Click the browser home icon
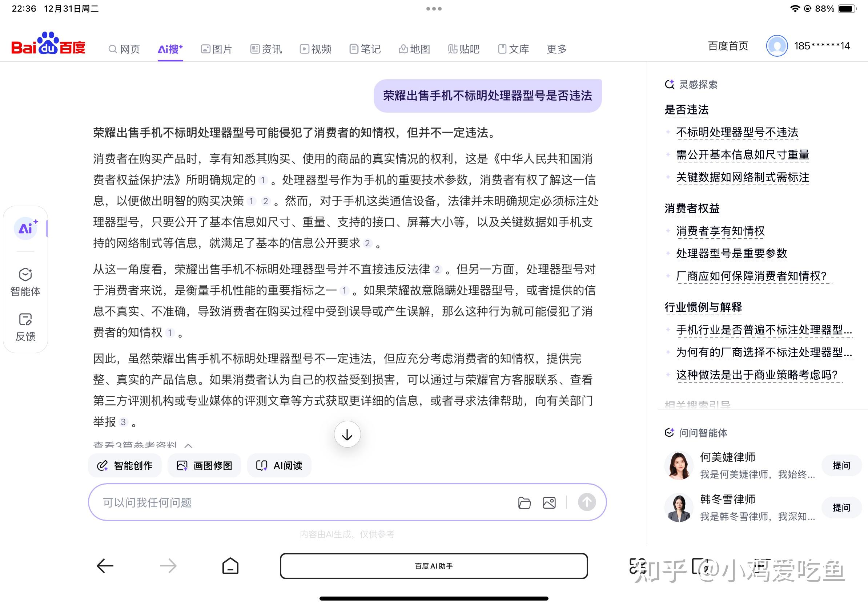This screenshot has width=868, height=606. click(x=230, y=566)
